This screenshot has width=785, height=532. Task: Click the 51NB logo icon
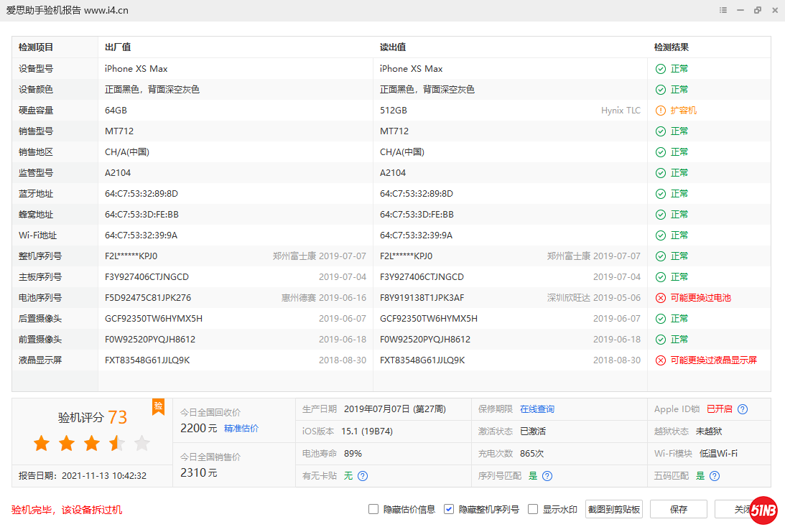(x=764, y=510)
